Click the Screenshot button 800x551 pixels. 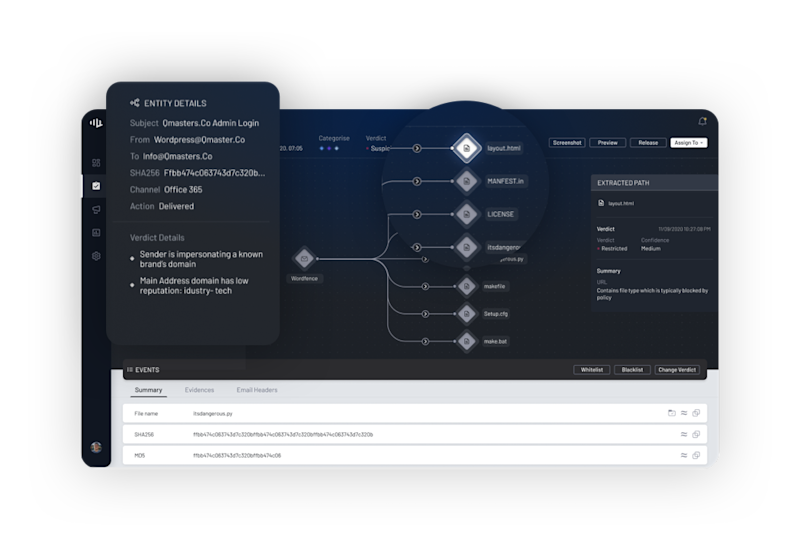pos(567,143)
